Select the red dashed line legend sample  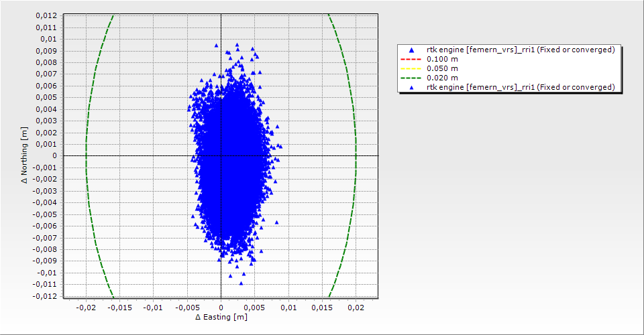tap(411, 59)
